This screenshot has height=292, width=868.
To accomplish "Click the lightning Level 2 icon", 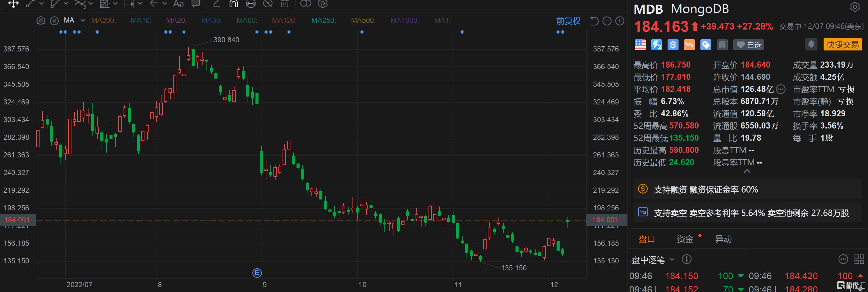I will pos(656,45).
